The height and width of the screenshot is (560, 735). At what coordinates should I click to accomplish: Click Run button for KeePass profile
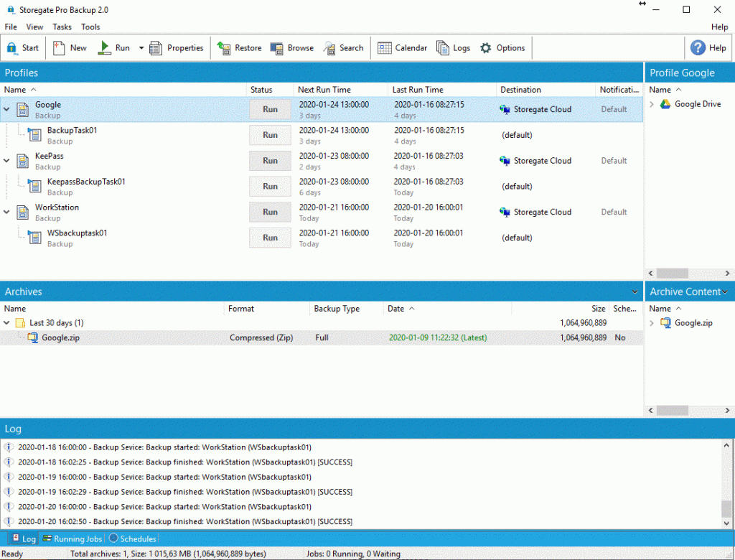[270, 161]
